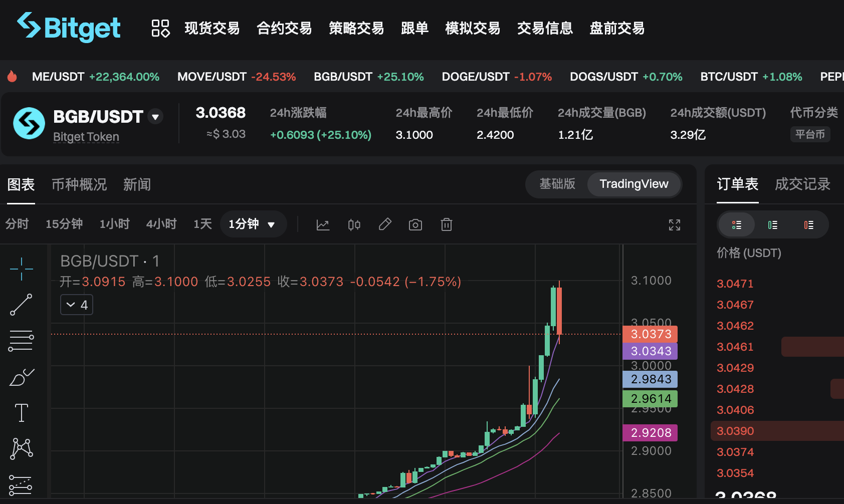Image resolution: width=844 pixels, height=504 pixels.
Task: Show buy orders only view
Action: (773, 225)
